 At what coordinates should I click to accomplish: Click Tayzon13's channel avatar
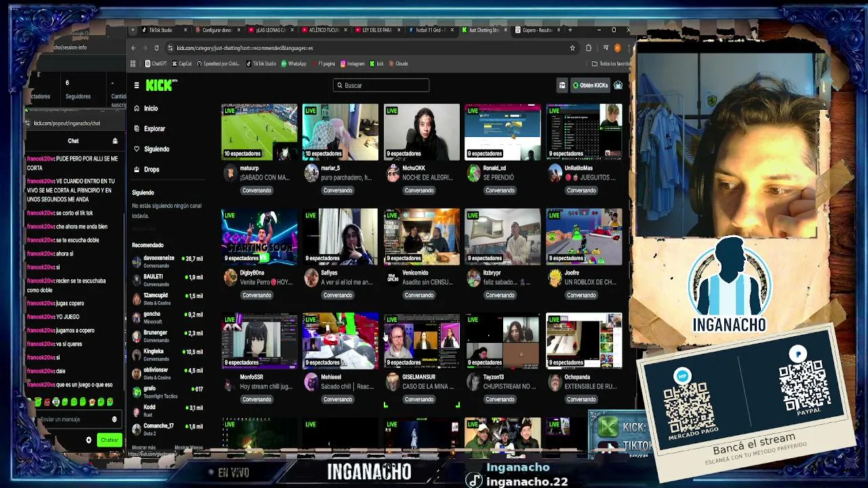(474, 382)
